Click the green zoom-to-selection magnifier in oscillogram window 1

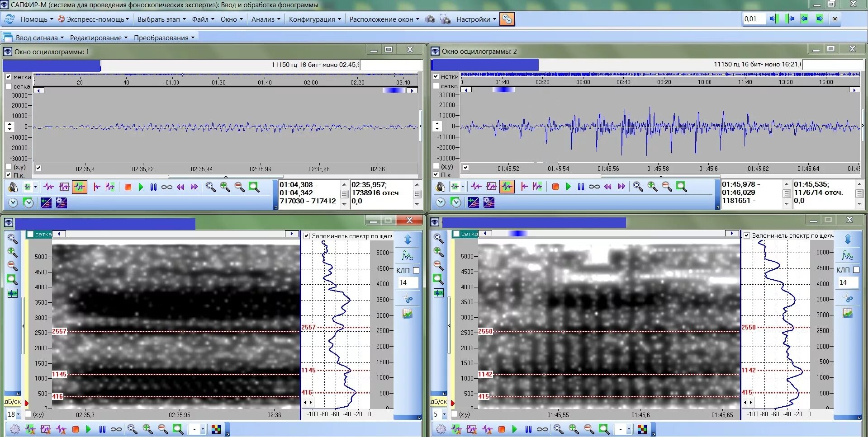coord(254,187)
